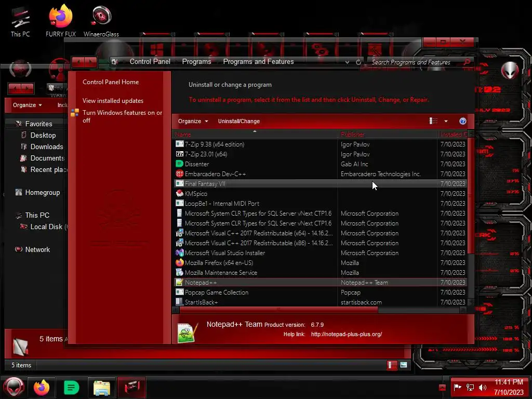Open the green Dissenter taskbar icon

71,387
